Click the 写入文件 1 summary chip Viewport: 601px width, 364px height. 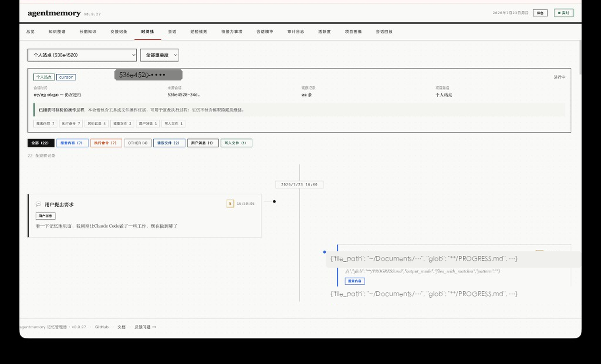point(174,124)
